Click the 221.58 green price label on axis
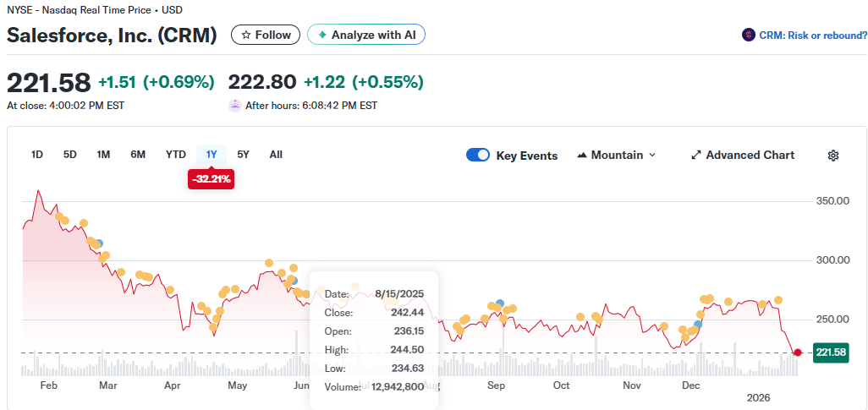This screenshot has height=410, width=868. pyautogui.click(x=831, y=353)
